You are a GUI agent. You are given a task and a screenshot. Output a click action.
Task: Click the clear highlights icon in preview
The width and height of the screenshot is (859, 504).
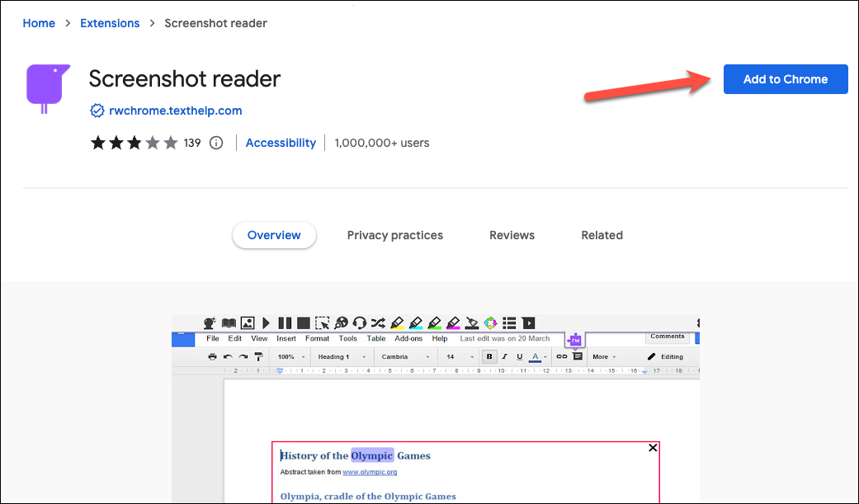coord(472,323)
